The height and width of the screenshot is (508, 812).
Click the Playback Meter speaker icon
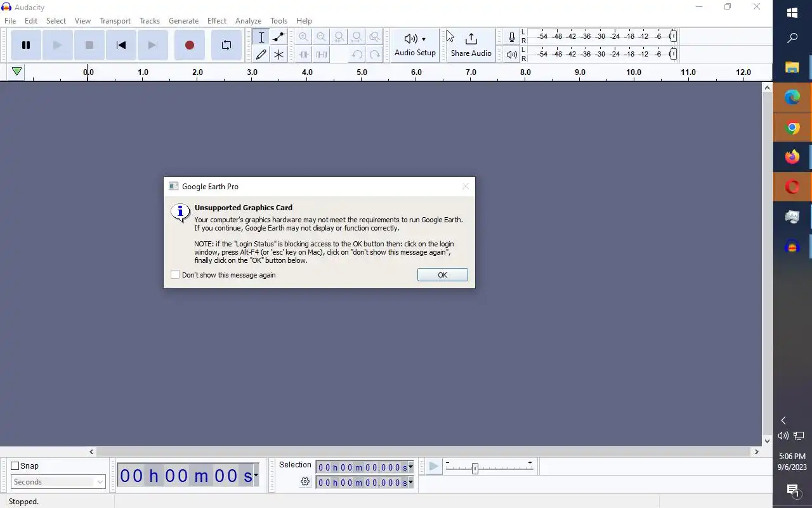(511, 55)
